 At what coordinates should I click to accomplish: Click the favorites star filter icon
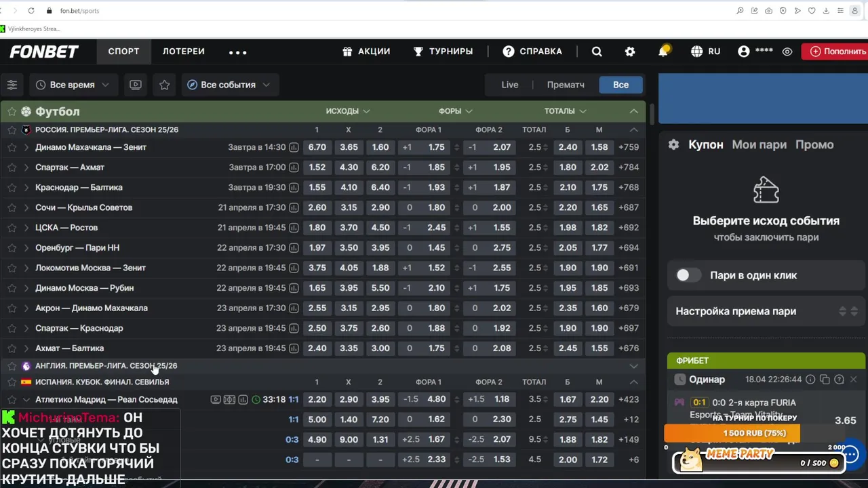tap(164, 85)
